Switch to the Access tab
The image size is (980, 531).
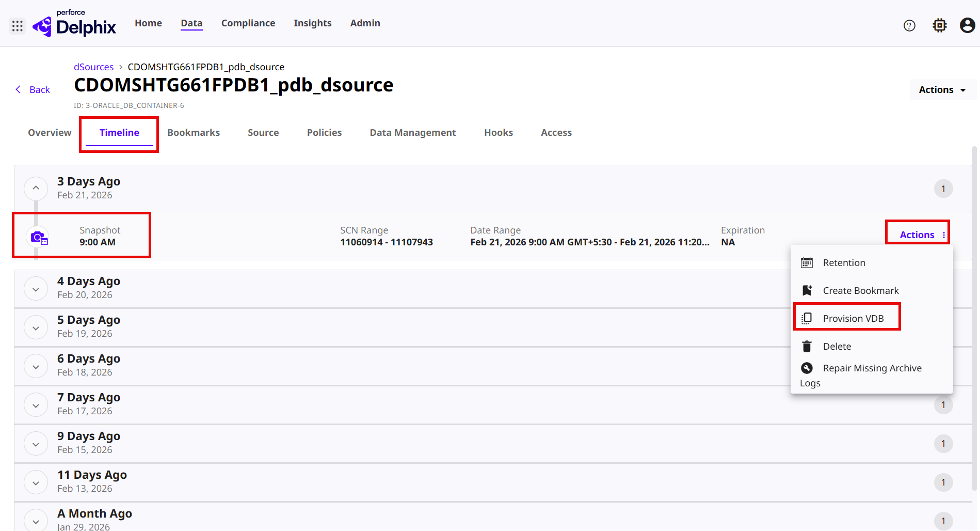coord(556,133)
